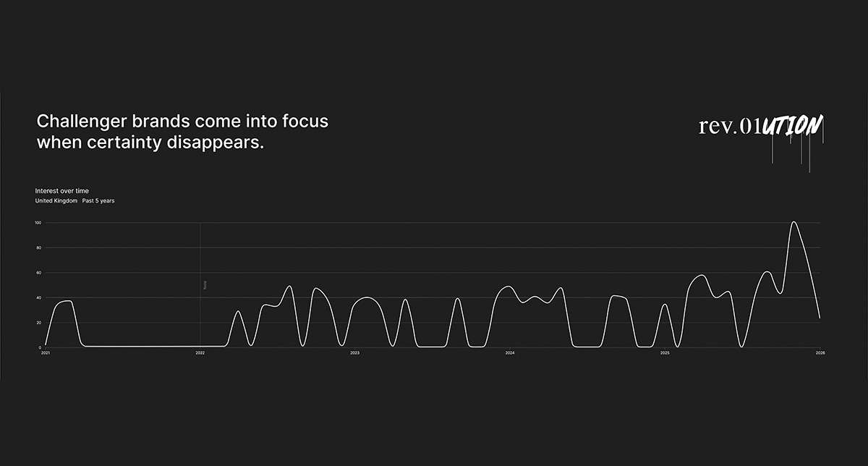This screenshot has height=466, width=868.
Task: Click the rev.01UTION logo
Action: point(760,127)
